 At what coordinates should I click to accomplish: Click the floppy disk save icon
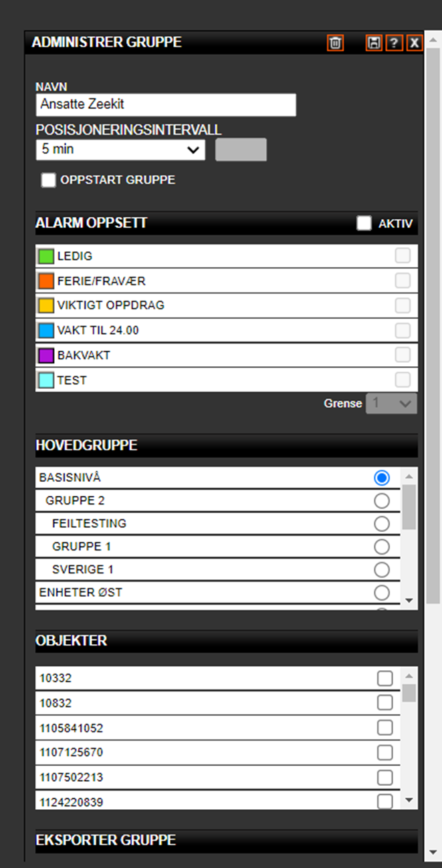[x=374, y=43]
